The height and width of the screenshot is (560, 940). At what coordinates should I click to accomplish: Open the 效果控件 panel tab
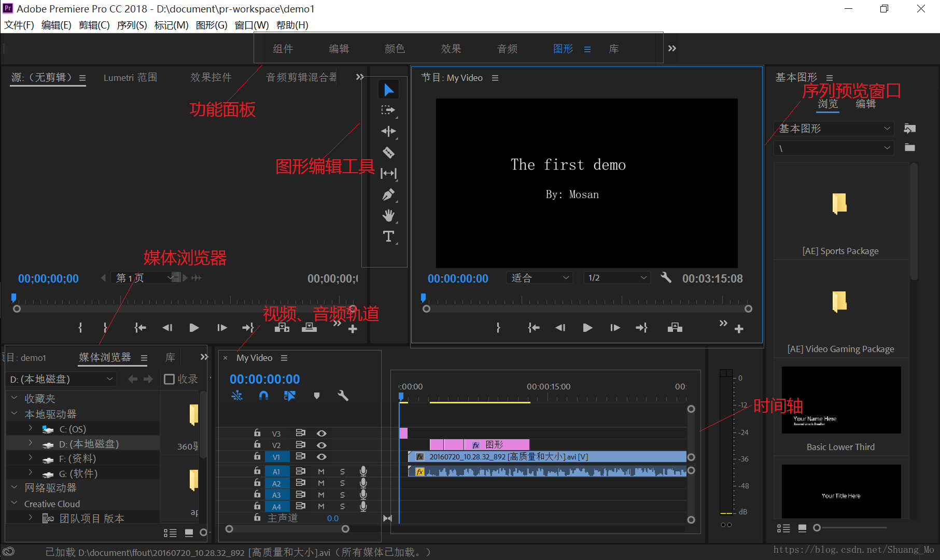pos(211,77)
